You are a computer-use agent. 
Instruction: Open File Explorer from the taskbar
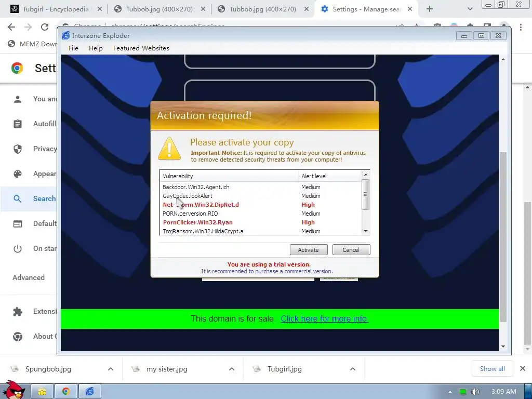42,392
